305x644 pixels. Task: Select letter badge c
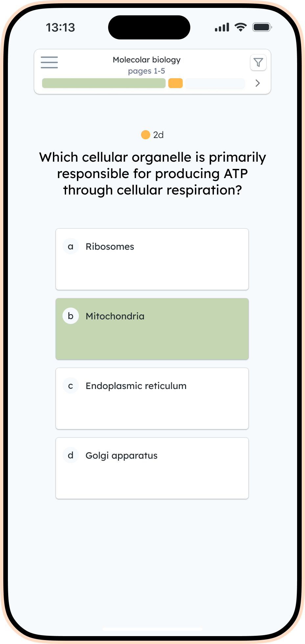coord(71,386)
